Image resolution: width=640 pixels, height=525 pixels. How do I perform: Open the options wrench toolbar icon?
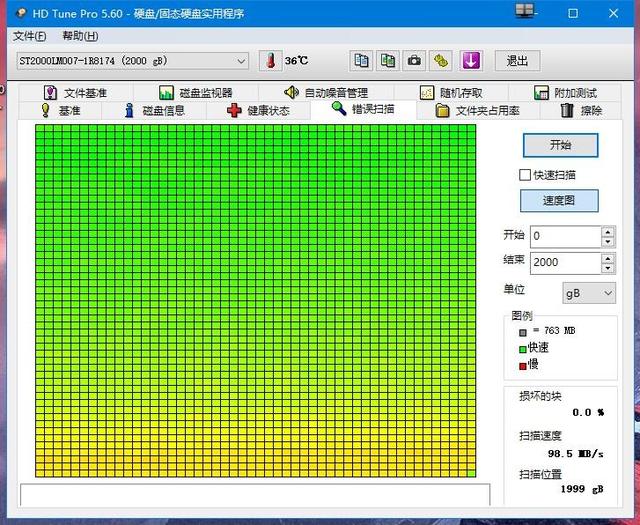pos(441,61)
